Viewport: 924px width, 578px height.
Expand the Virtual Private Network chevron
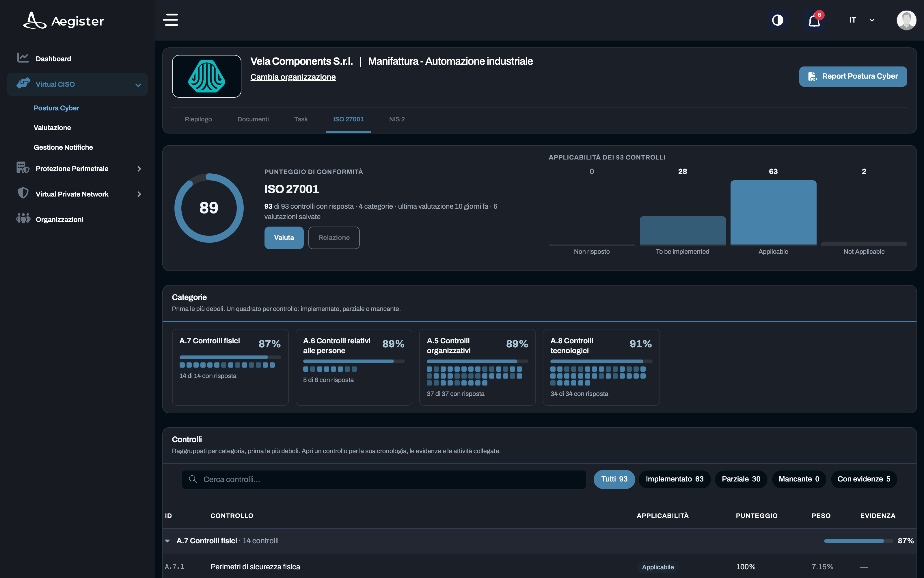click(x=139, y=194)
